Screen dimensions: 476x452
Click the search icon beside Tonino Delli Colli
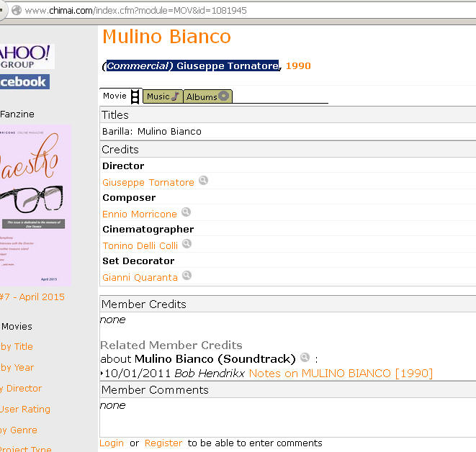pyautogui.click(x=187, y=243)
